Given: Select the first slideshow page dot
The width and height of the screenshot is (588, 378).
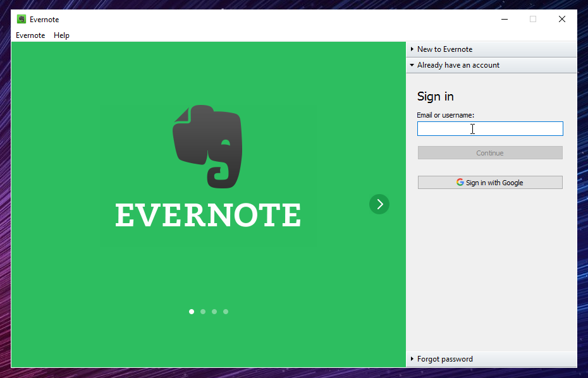Looking at the screenshot, I should pos(192,312).
